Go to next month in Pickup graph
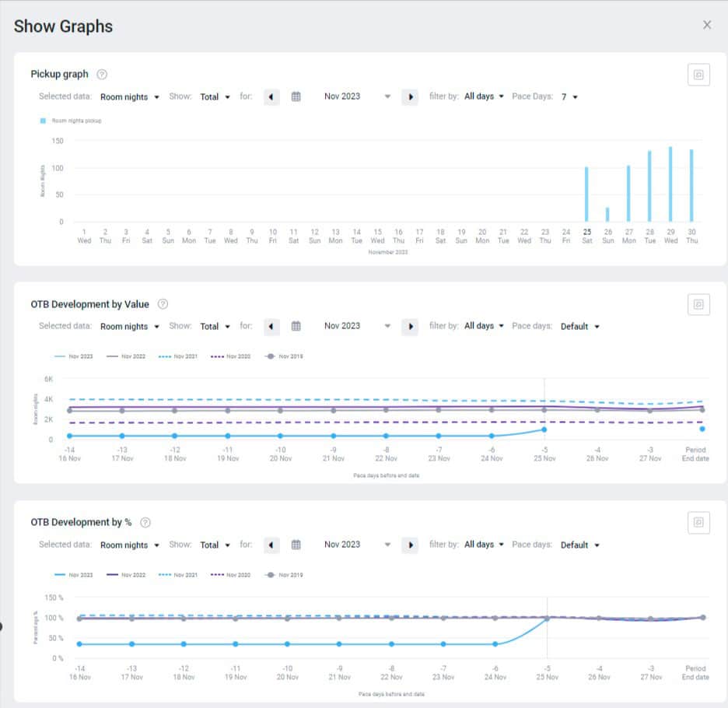The height and width of the screenshot is (708, 728). tap(410, 96)
